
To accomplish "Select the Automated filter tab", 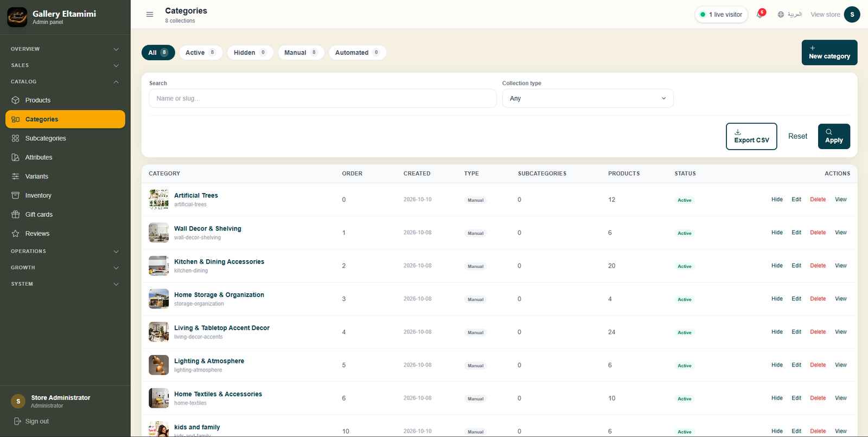I will click(358, 53).
